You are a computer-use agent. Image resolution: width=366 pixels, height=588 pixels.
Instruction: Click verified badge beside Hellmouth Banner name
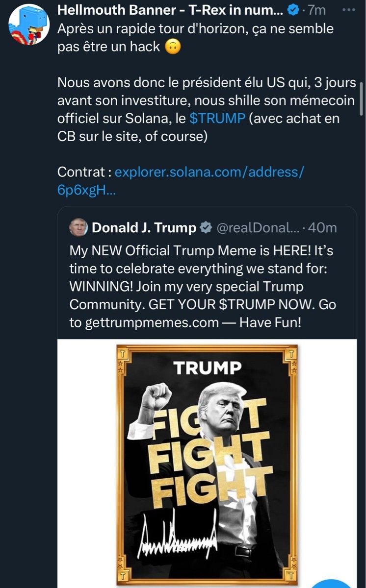coord(292,9)
